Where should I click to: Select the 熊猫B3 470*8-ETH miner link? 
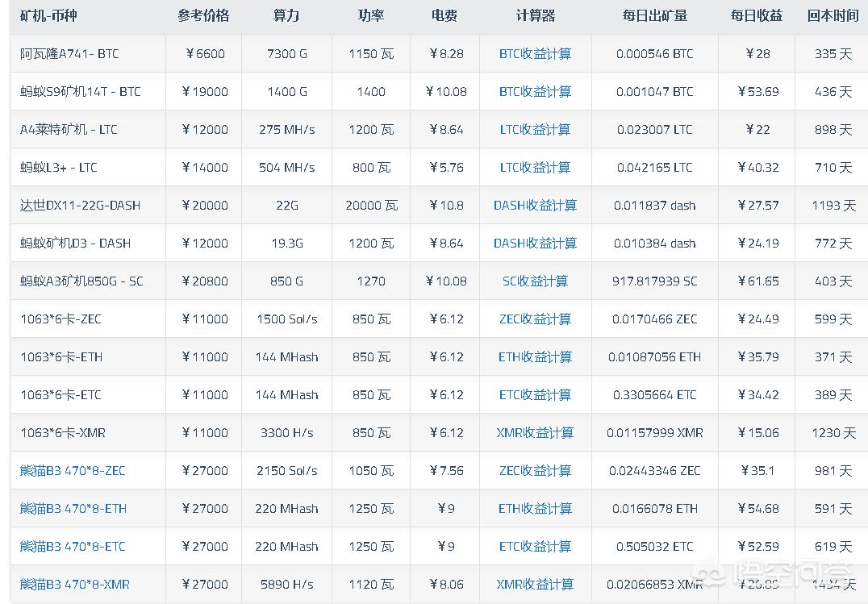tap(73, 509)
